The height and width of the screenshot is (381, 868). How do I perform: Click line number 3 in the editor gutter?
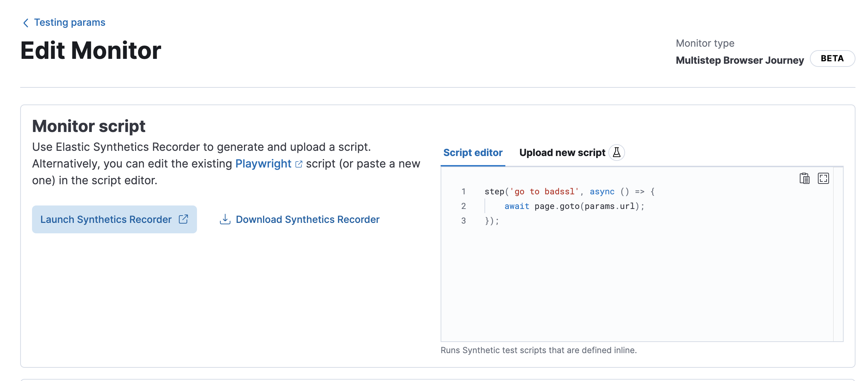463,221
